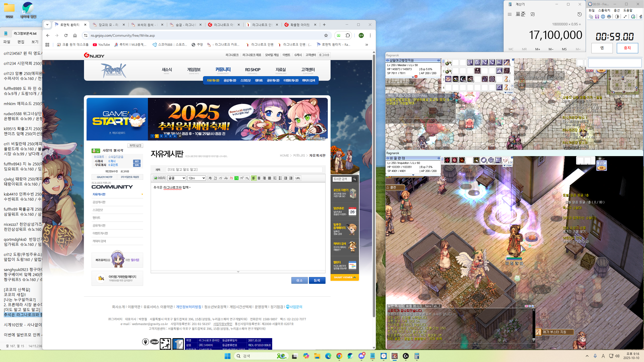Apply red font color in editor
This screenshot has height=362, width=644.
click(231, 178)
